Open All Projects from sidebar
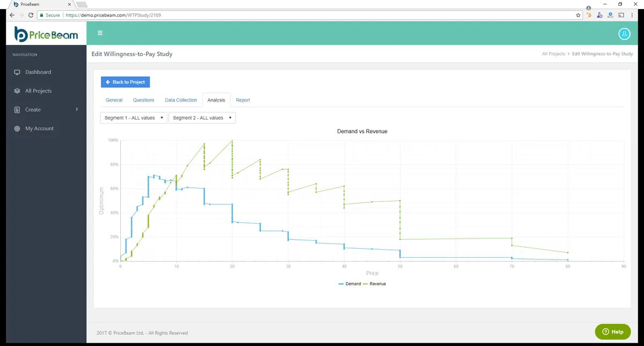Screen dimensions: 644x346 [x=38, y=91]
